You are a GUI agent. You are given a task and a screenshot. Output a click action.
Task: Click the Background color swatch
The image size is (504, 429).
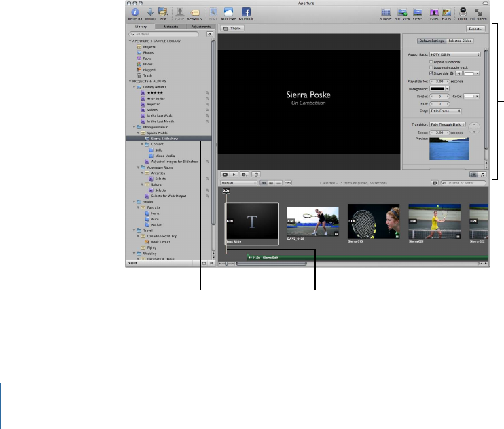tap(438, 88)
